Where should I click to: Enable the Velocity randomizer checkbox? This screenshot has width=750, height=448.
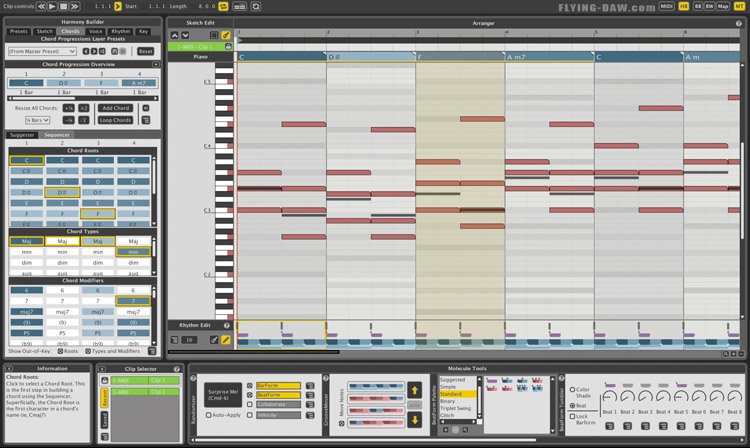pos(250,415)
